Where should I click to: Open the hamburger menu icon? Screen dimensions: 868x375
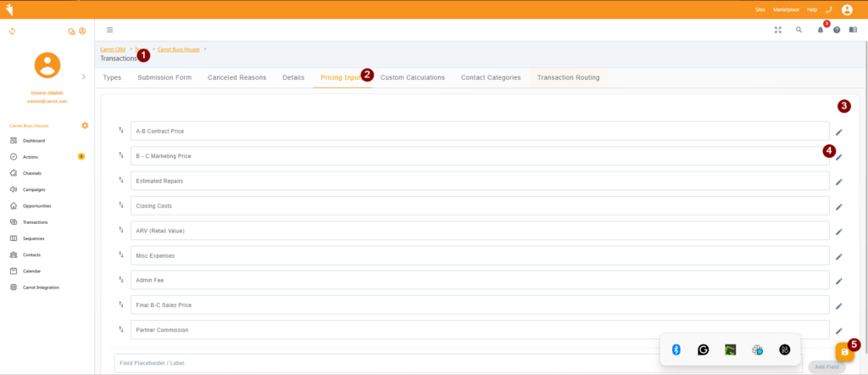pos(109,30)
